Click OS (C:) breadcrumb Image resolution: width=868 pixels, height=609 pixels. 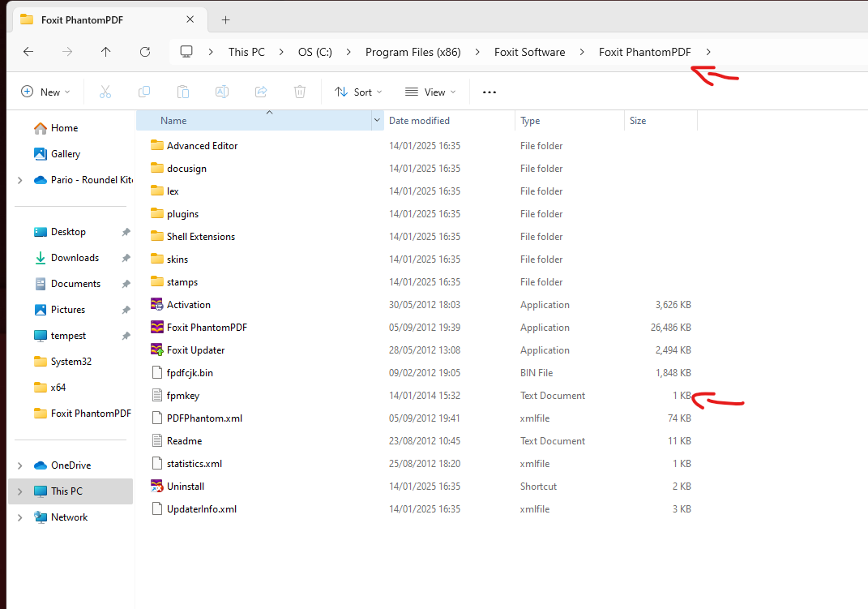click(x=315, y=52)
